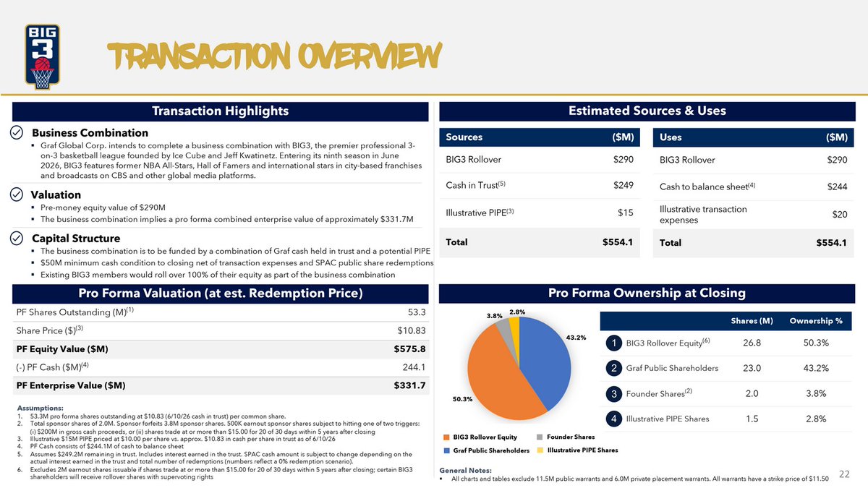Viewport: 868px width, 488px height.
Task: Click the number 3 badge beside Founder Shares
Action: tap(613, 393)
